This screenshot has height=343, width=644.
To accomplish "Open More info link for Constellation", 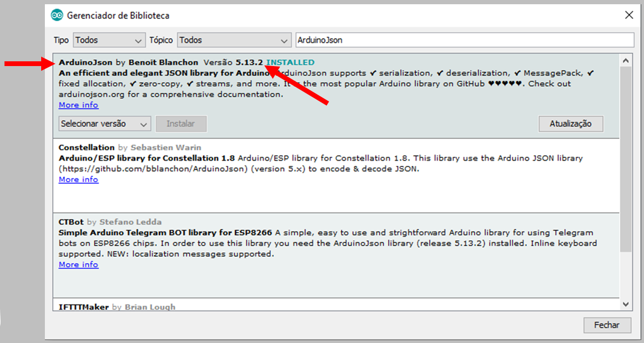I will (x=79, y=180).
